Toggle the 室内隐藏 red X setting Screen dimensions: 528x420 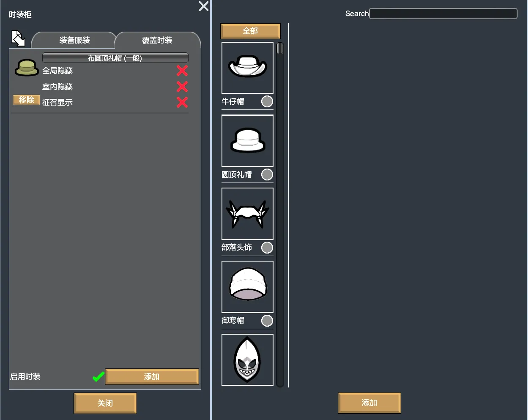click(x=182, y=87)
